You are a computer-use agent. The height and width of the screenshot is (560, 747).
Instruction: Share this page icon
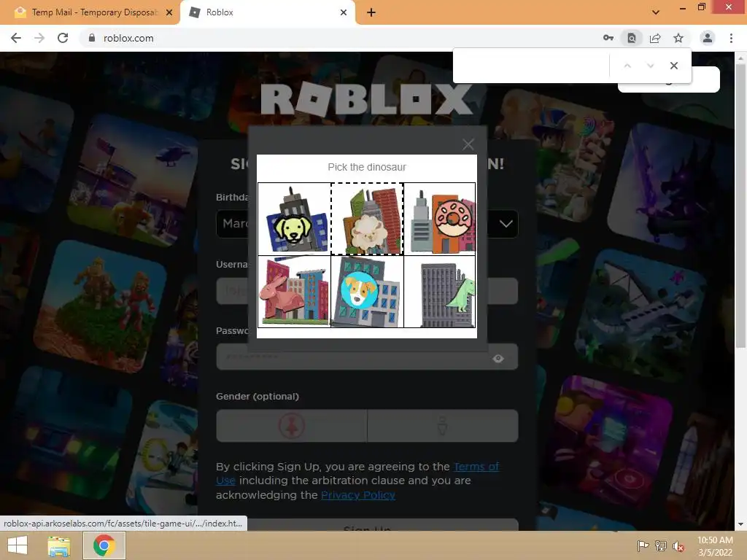click(655, 38)
